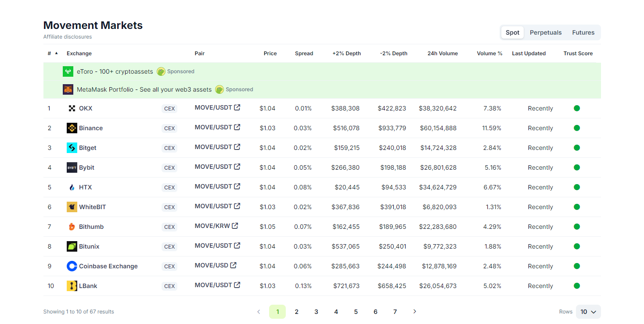The image size is (644, 324).
Task: Click the CEX badge in Binance row
Action: [x=169, y=128]
